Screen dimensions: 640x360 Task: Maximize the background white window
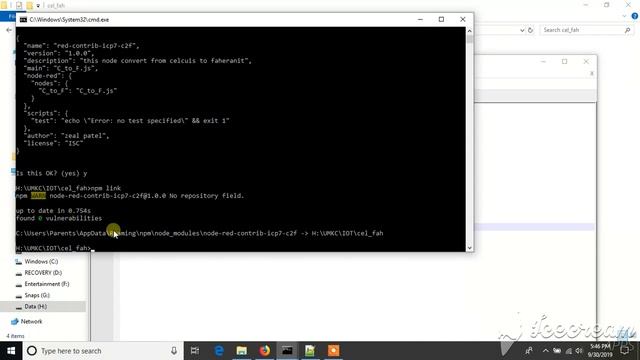[x=564, y=62]
